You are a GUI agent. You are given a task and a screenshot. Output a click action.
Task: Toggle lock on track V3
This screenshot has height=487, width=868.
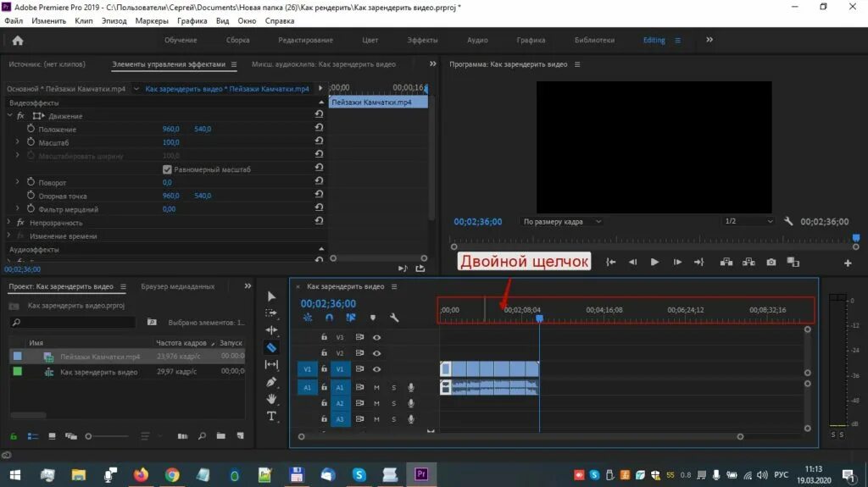click(x=325, y=336)
